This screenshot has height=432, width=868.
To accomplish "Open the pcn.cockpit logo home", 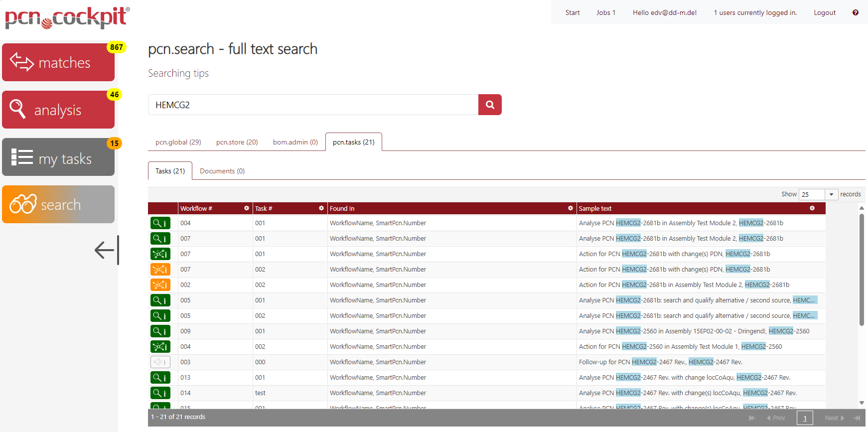I will point(67,17).
